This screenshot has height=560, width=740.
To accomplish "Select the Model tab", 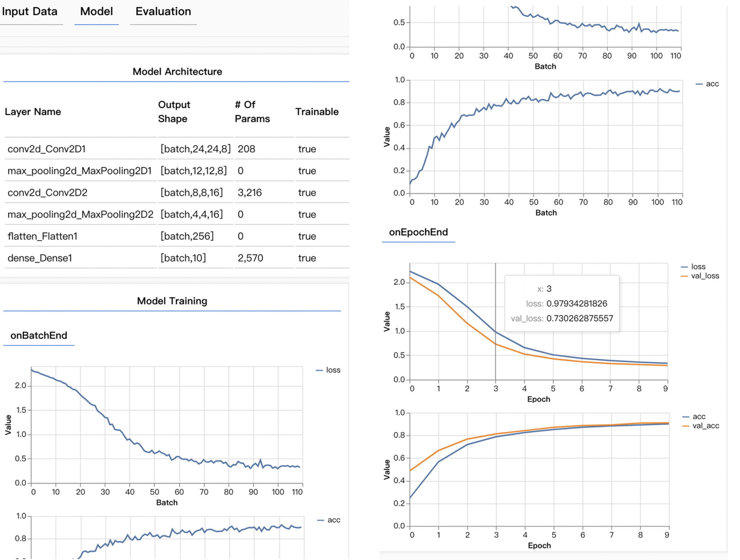I will pyautogui.click(x=96, y=11).
